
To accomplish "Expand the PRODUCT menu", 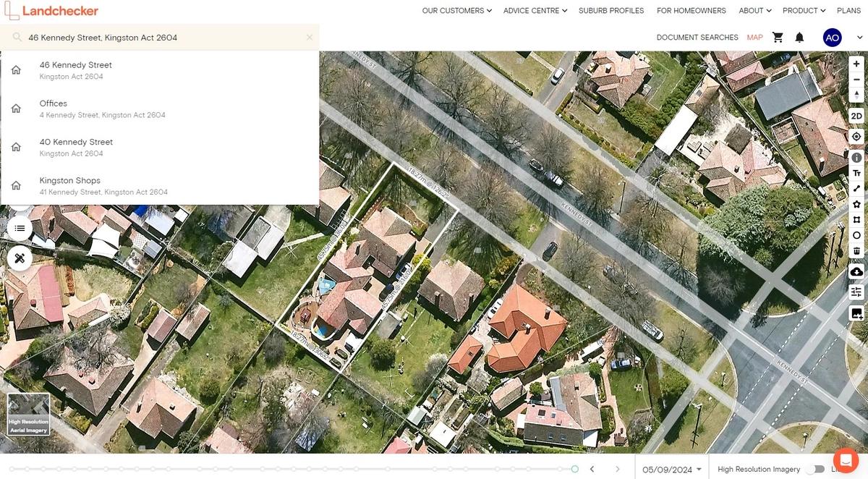I will point(803,10).
